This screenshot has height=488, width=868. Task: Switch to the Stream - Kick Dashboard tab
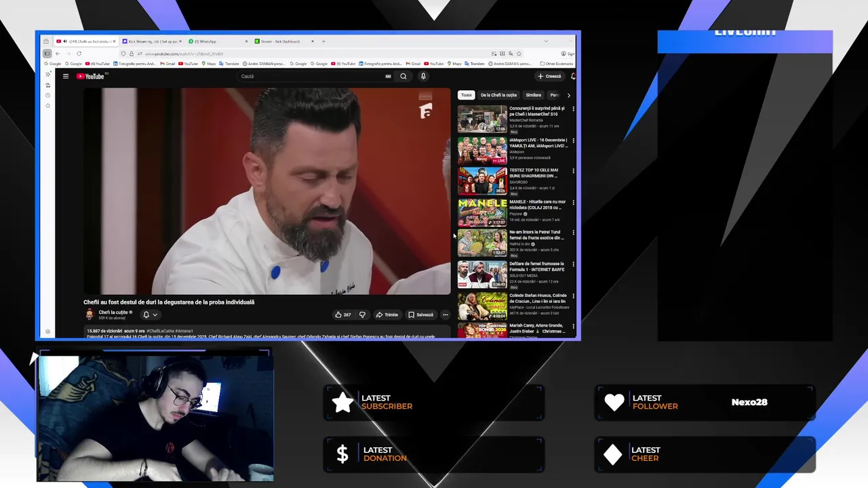283,41
